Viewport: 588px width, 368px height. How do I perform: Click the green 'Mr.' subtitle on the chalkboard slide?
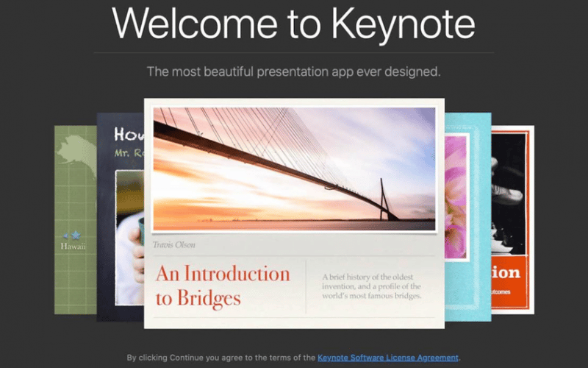(x=127, y=153)
